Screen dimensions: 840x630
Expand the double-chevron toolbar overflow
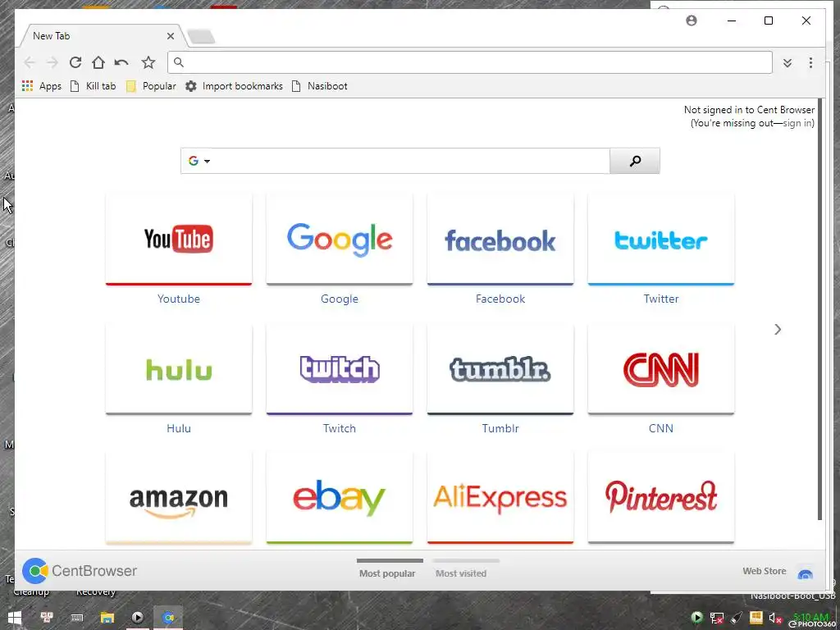[787, 63]
